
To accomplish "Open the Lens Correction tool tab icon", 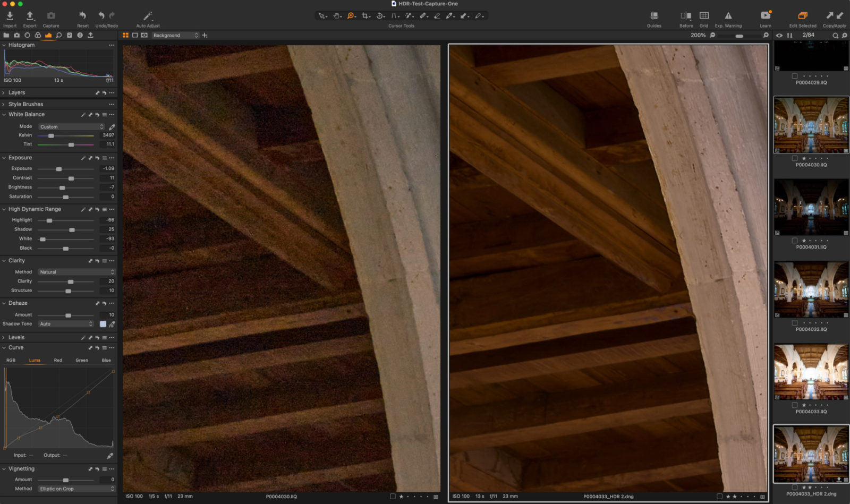I will [27, 35].
